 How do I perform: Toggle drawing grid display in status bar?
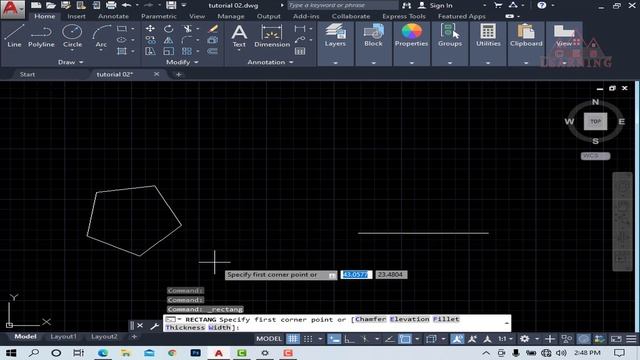point(293,339)
